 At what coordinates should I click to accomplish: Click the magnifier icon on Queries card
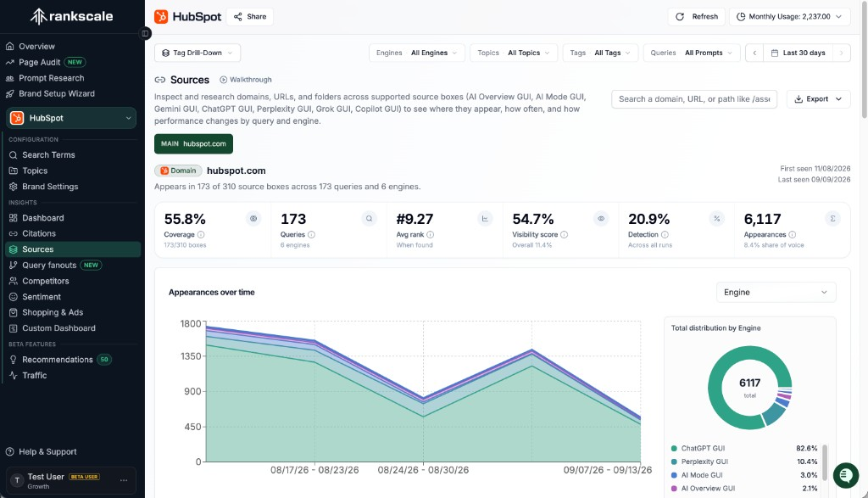pos(370,219)
